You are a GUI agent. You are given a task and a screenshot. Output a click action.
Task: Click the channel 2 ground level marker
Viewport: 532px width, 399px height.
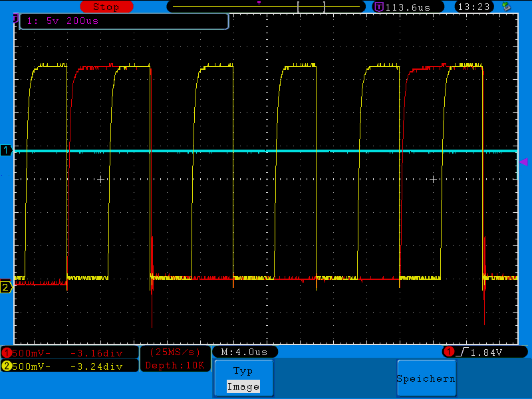tap(6, 288)
